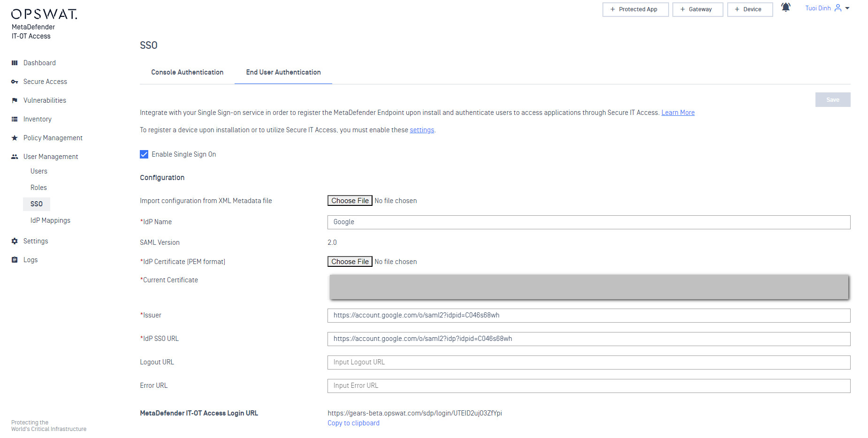This screenshot has width=868, height=438.
Task: Navigate to Inventory
Action: [38, 119]
